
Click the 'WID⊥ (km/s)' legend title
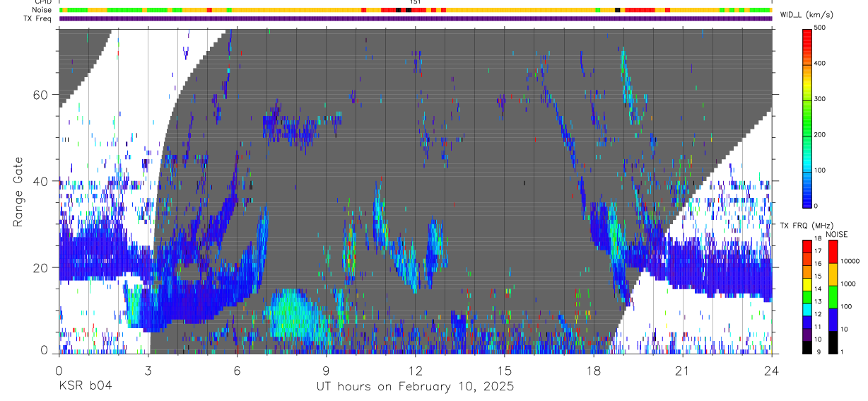[x=806, y=15]
